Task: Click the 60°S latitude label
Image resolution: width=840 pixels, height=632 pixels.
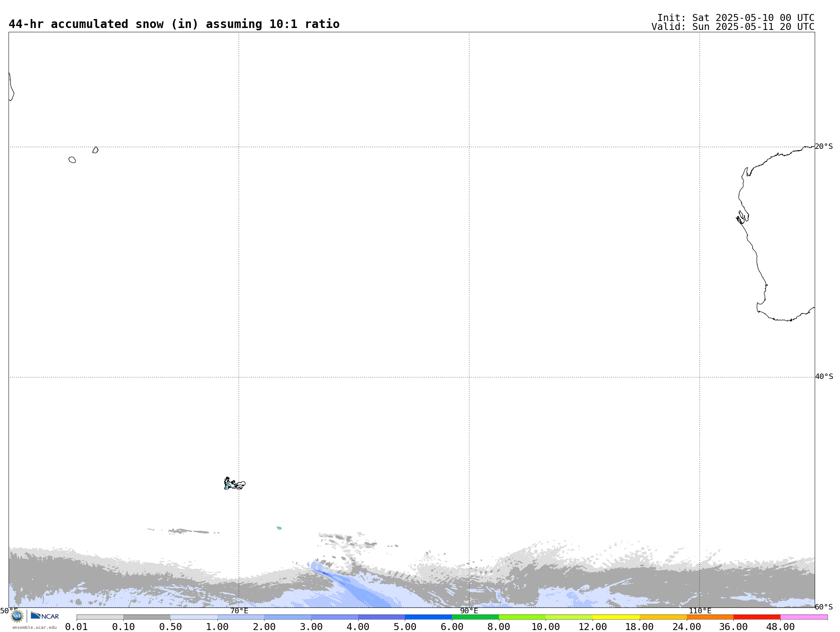Action: click(824, 607)
